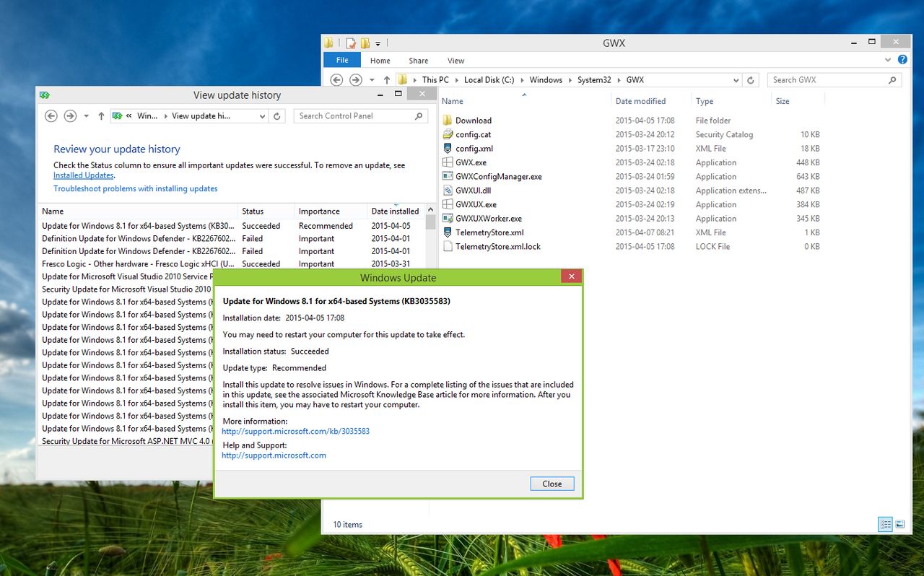
Task: Go up a level in update history window
Action: pos(101,116)
